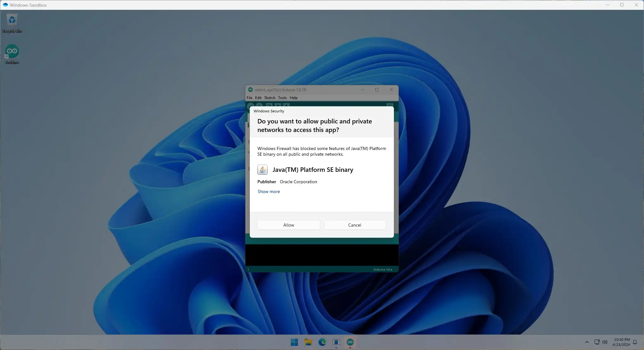Expand the Show more link
Viewport: 644px width, 350px height.
coord(268,191)
